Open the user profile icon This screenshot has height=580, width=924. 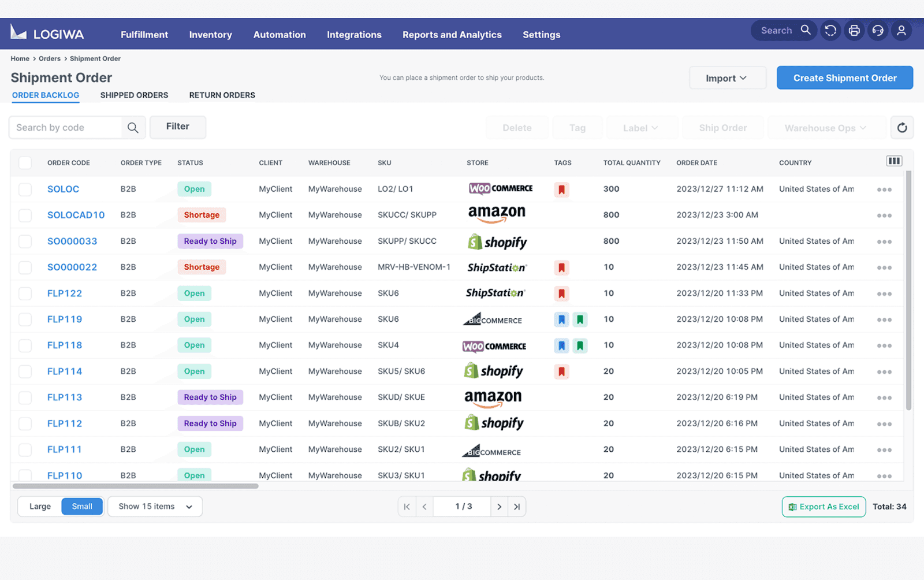[901, 30]
